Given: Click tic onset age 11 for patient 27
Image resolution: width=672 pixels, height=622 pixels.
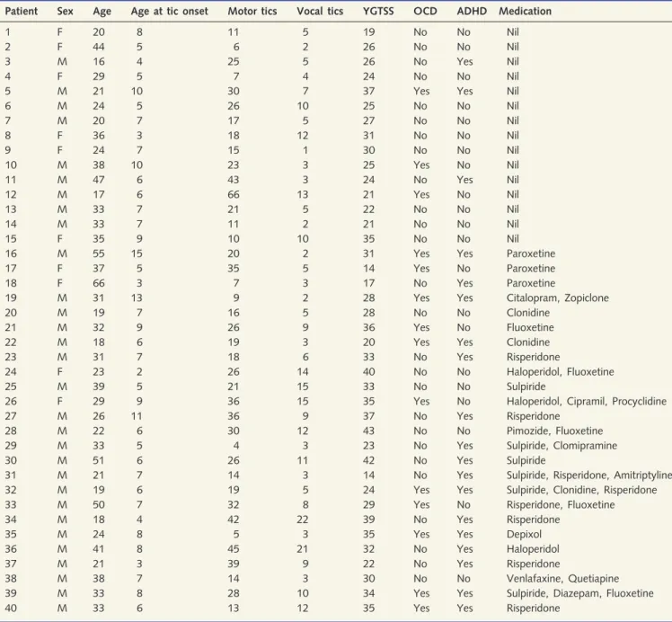Looking at the screenshot, I should [137, 416].
